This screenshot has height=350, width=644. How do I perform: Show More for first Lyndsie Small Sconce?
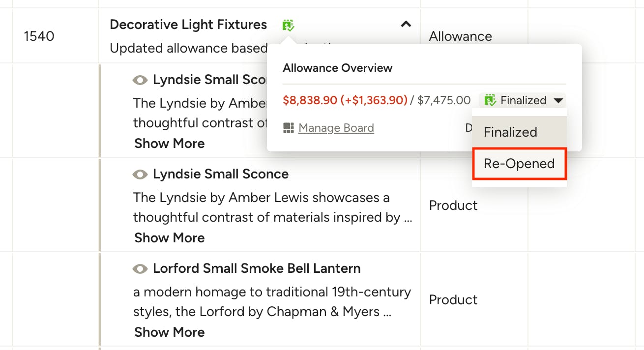click(x=170, y=144)
